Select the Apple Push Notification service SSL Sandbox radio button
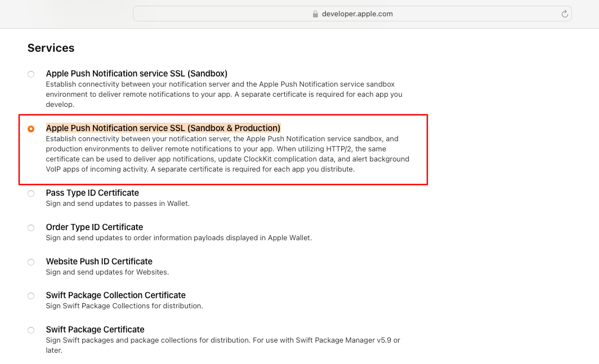The height and width of the screenshot is (364, 599). point(31,74)
